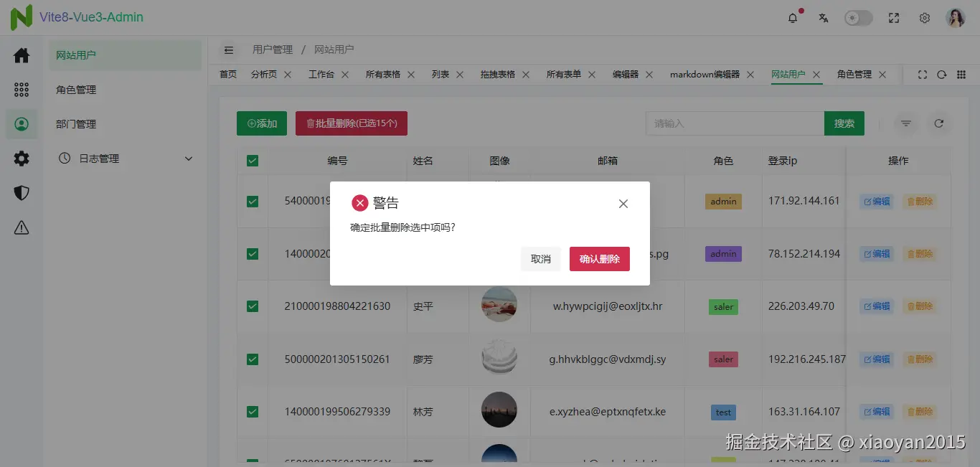
Task: Click 编辑 in the 史平 row
Action: (x=877, y=306)
